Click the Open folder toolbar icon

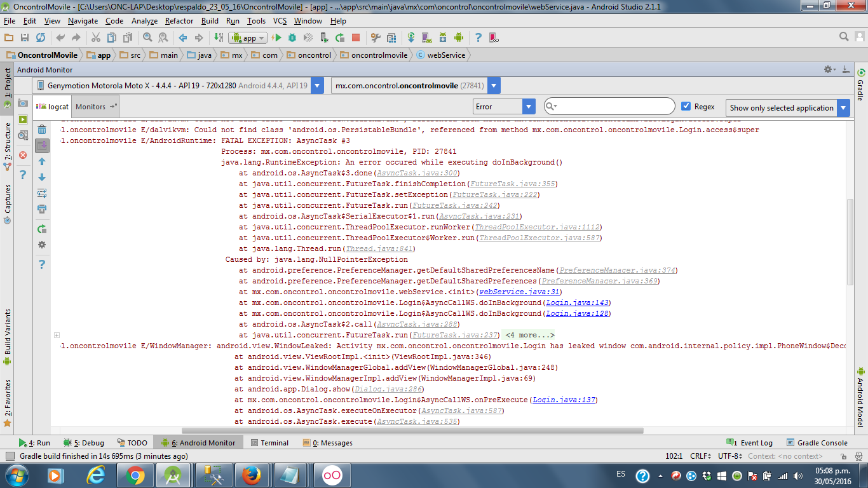pos(9,38)
